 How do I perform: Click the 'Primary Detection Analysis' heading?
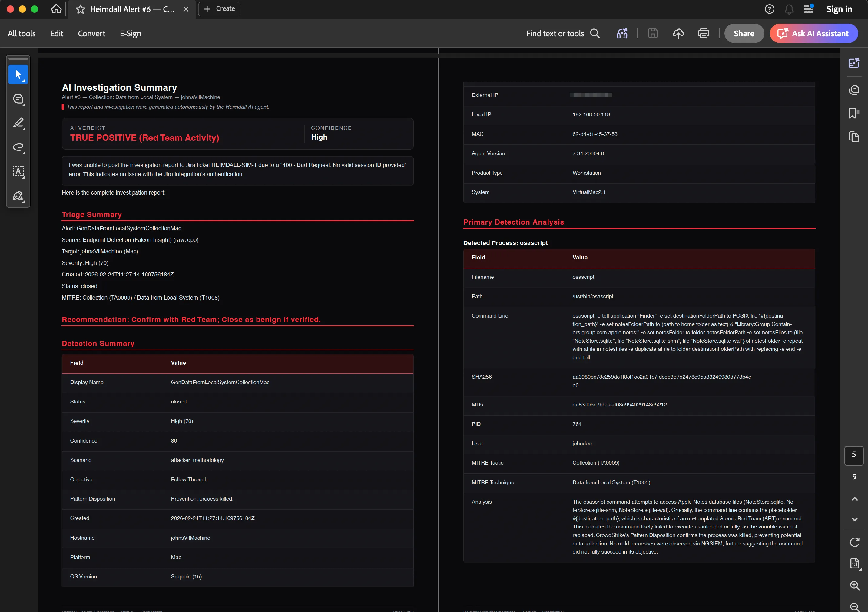coord(514,222)
